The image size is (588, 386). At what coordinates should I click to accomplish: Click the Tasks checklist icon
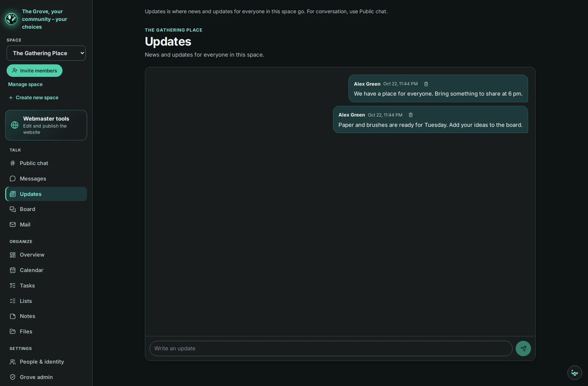click(x=12, y=286)
